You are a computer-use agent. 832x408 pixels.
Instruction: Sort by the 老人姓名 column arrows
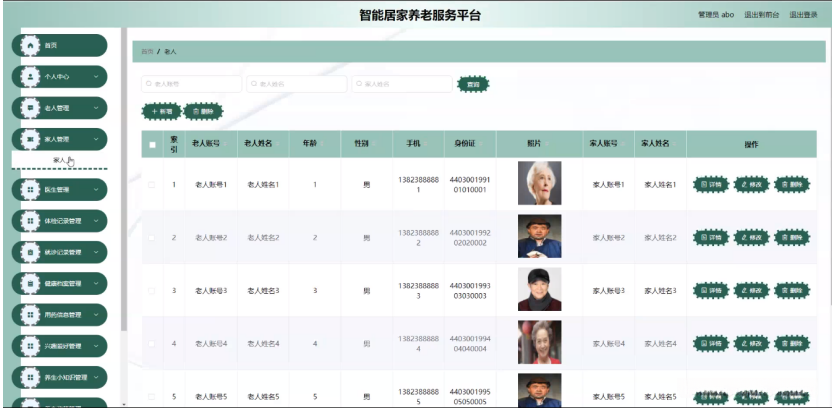point(278,144)
